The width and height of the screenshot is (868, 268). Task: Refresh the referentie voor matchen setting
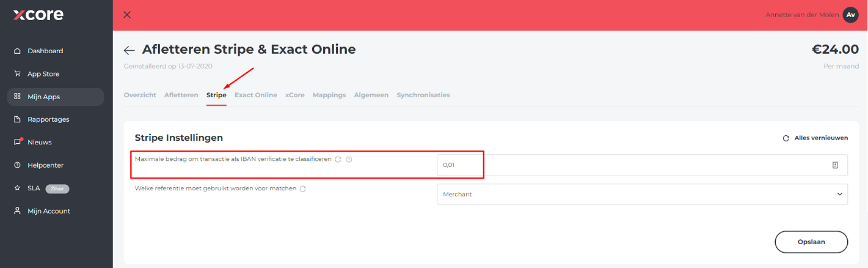coord(303,188)
